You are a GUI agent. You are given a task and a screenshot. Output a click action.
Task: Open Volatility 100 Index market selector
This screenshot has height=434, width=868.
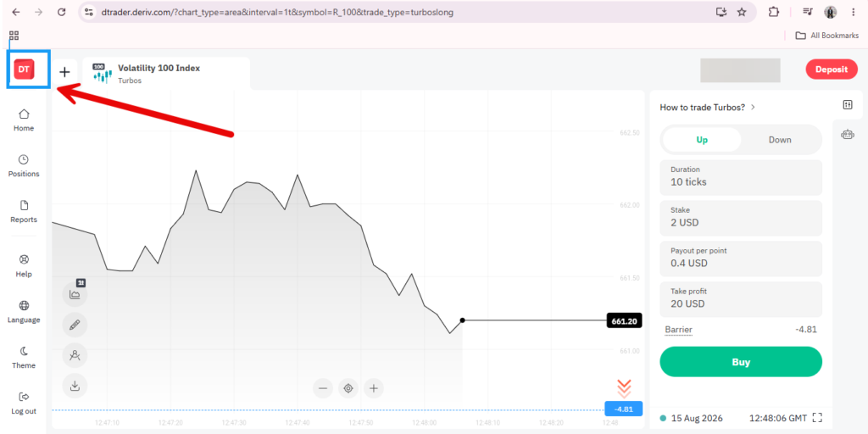[x=167, y=74]
